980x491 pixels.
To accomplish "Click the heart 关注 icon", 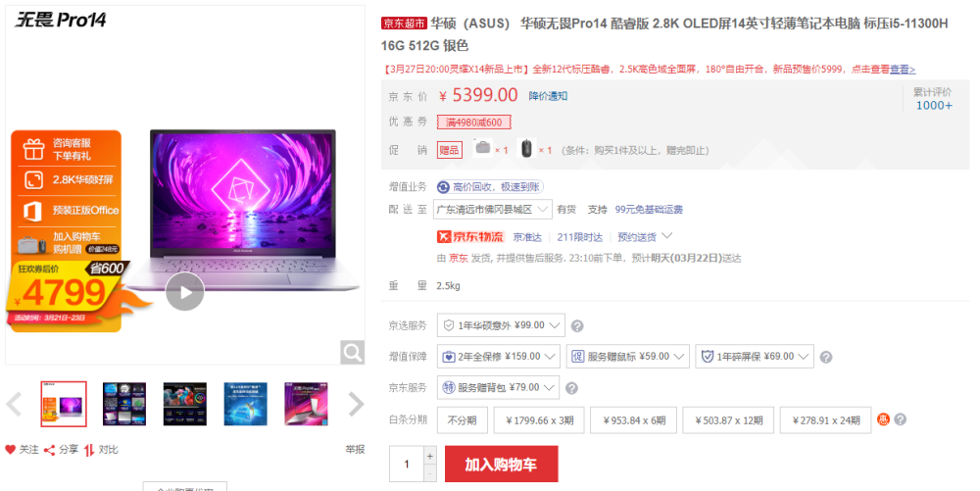I will tap(10, 449).
